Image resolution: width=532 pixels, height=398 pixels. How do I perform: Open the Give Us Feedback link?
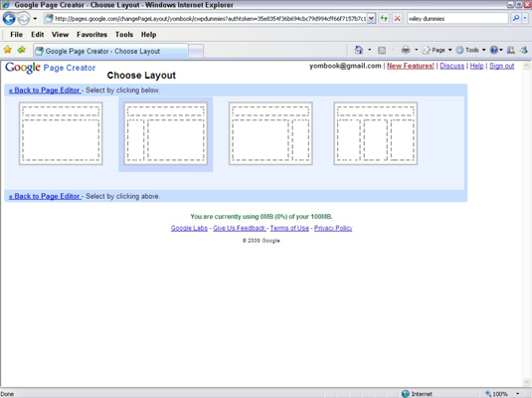point(240,228)
